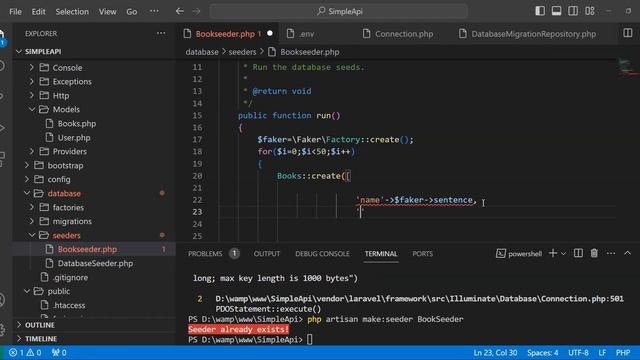This screenshot has height=360, width=640.
Task: Switch to TERMINAL panel tab
Action: coord(381,253)
